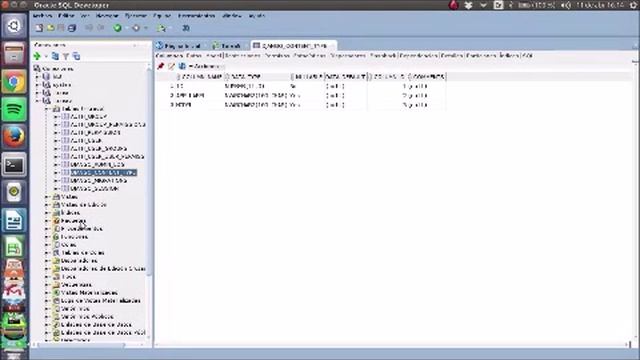The image size is (640, 360).
Task: Expand the Paquetes node
Action: tap(47, 221)
